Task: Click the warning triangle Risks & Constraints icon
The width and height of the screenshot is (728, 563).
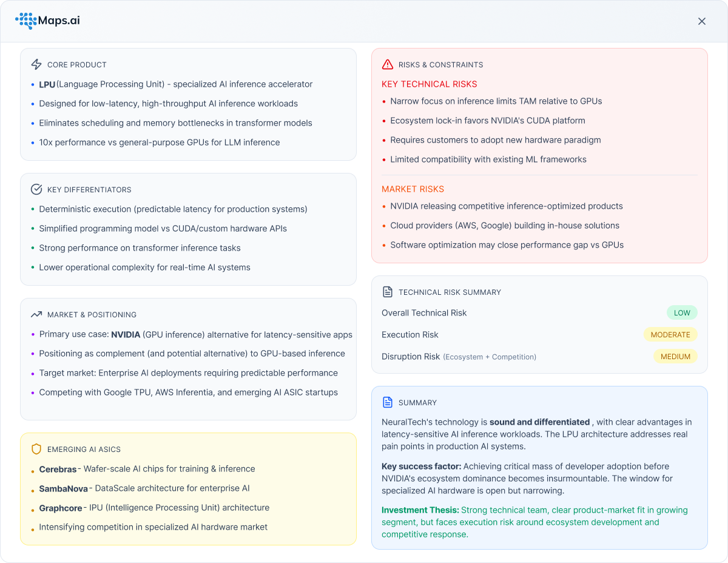Action: 388,64
